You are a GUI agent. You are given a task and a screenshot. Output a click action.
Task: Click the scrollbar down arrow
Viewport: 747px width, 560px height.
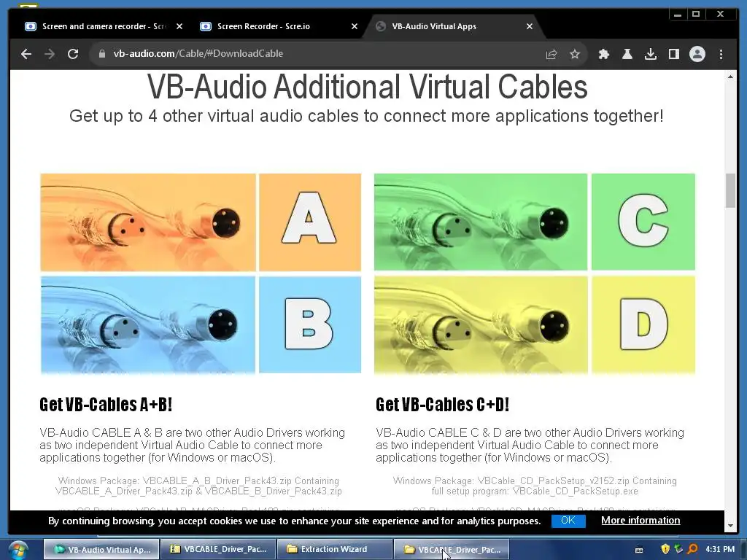(730, 526)
